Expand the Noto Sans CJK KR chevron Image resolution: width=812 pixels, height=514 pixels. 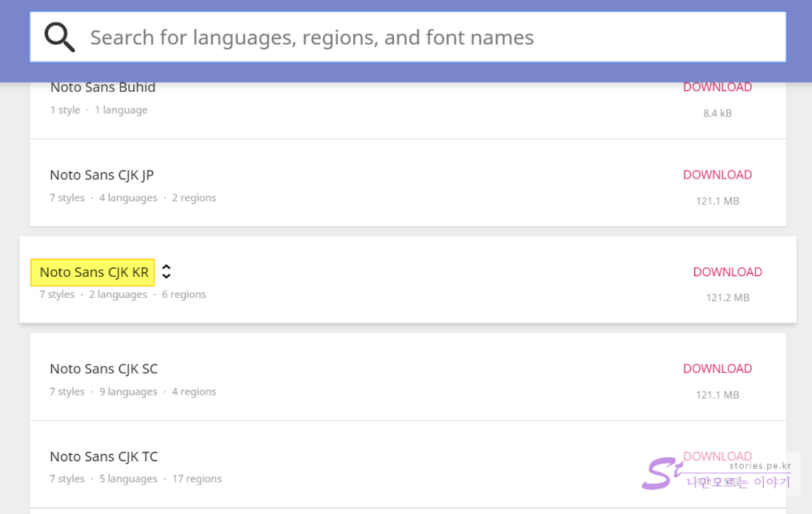(166, 271)
